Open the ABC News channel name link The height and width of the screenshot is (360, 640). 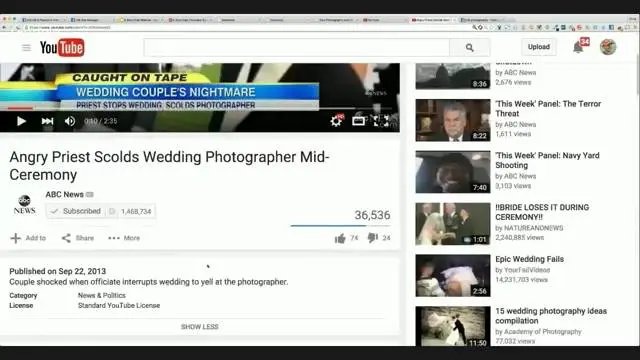(x=64, y=195)
